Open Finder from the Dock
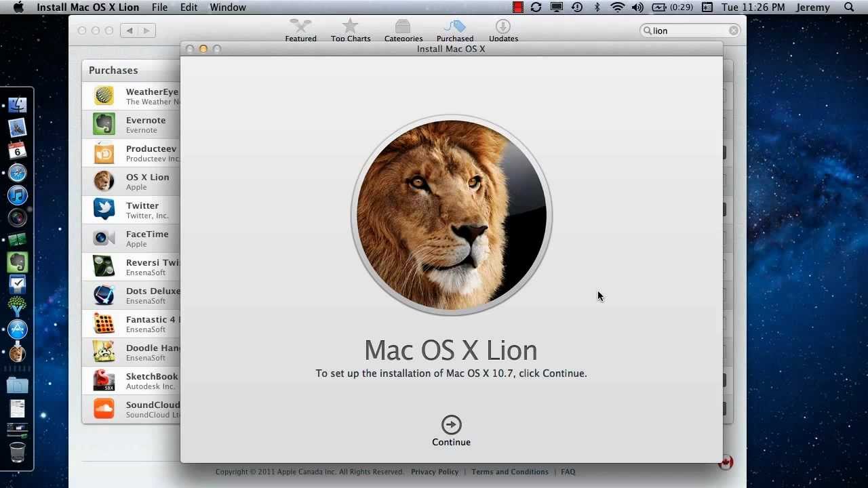Screen dimensions: 868x488 18,105
